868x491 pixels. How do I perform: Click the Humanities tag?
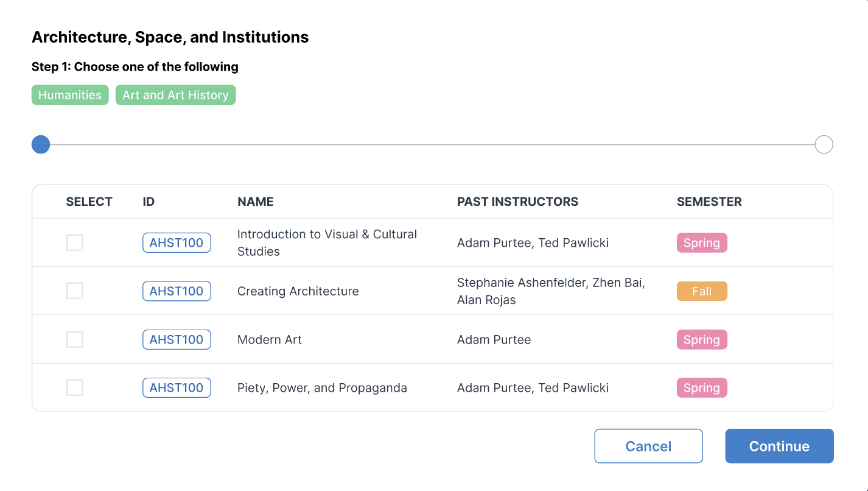70,95
